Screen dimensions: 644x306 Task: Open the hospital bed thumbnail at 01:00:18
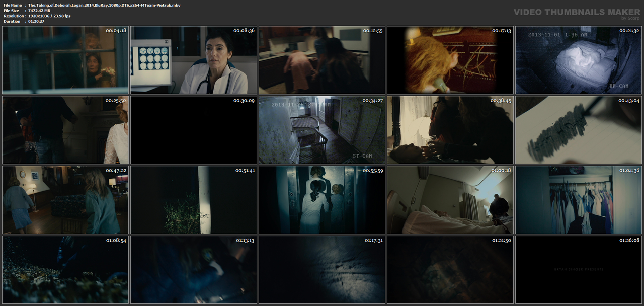tap(450, 200)
